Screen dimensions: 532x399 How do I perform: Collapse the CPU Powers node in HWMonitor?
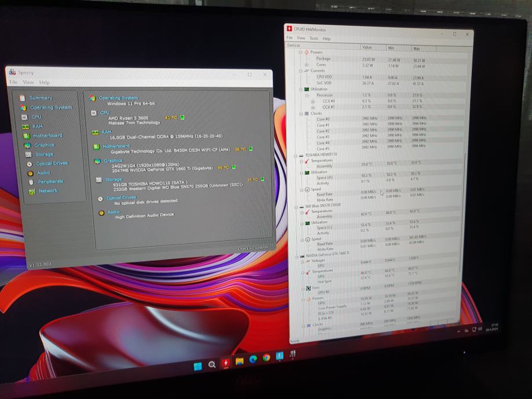pyautogui.click(x=300, y=52)
